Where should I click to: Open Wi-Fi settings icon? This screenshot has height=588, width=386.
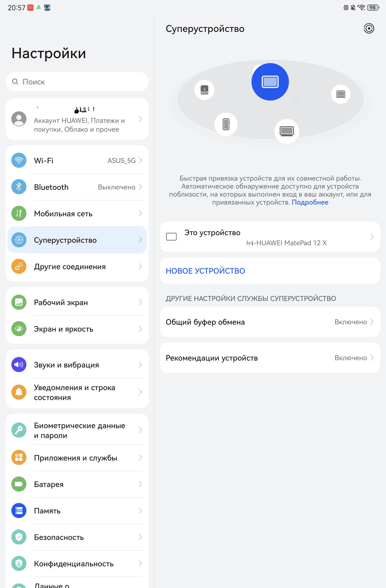pyautogui.click(x=19, y=160)
